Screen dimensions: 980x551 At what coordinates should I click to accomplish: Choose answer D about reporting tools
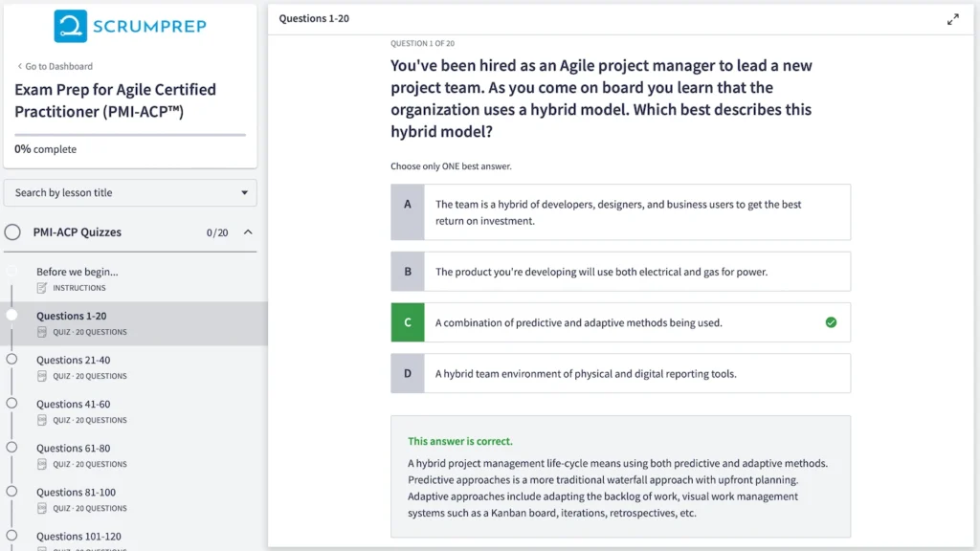(620, 373)
